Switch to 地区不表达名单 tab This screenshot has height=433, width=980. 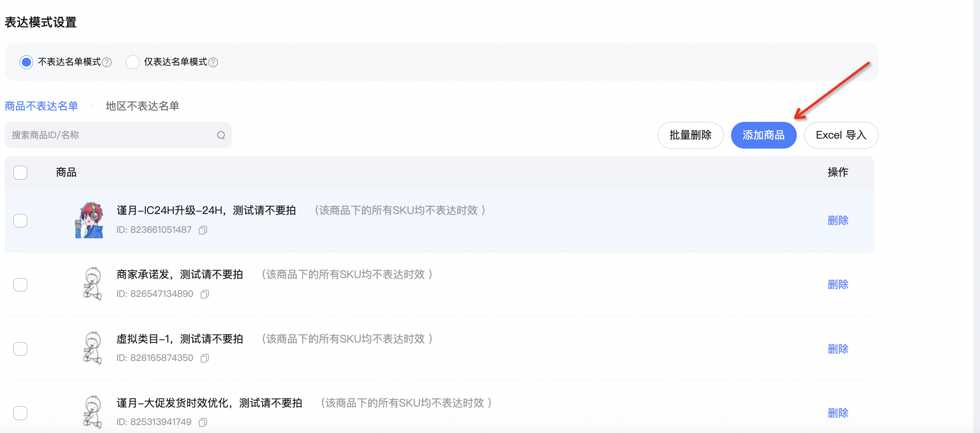[x=143, y=106]
